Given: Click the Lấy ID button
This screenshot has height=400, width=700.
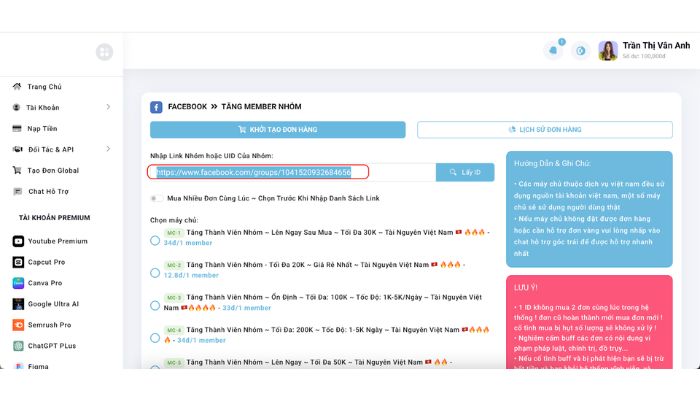Looking at the screenshot, I should 465,172.
